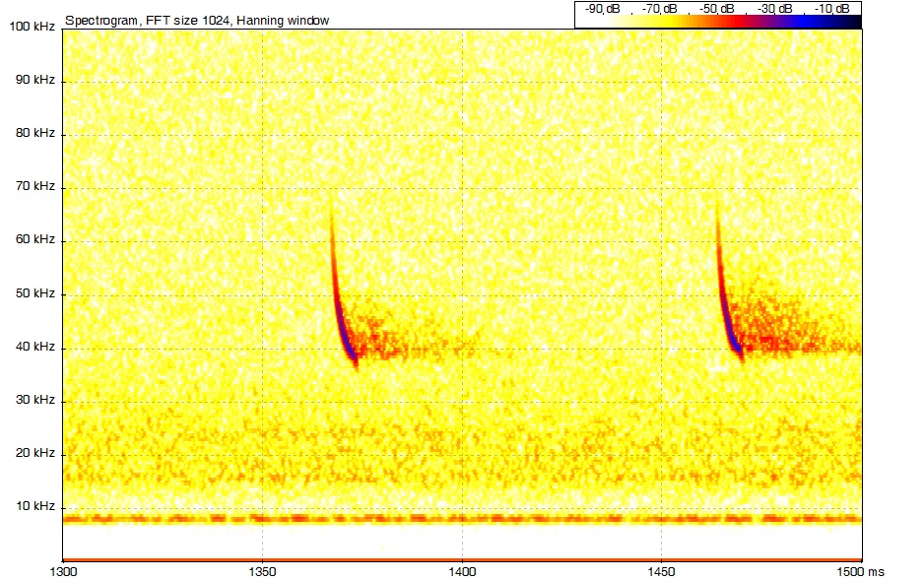
Task: Click the second bat call sweep near 1465 ms
Action: pos(729,282)
